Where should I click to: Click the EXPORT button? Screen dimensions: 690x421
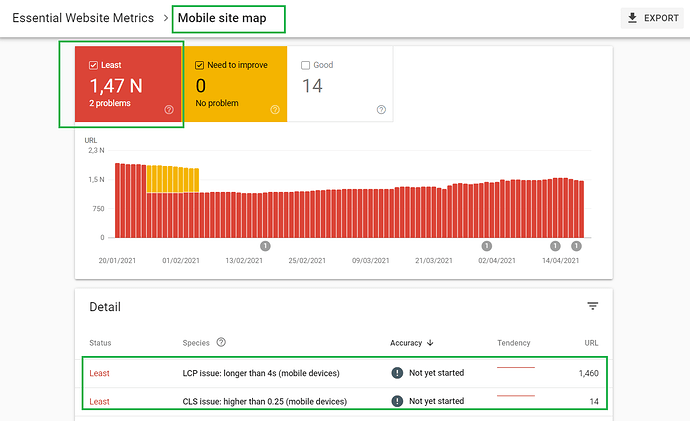click(x=652, y=18)
